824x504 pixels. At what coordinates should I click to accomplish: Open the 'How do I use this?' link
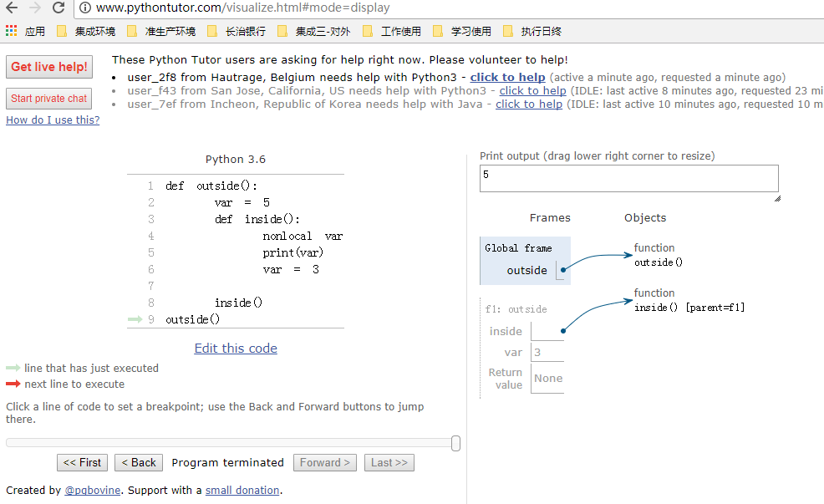53,120
